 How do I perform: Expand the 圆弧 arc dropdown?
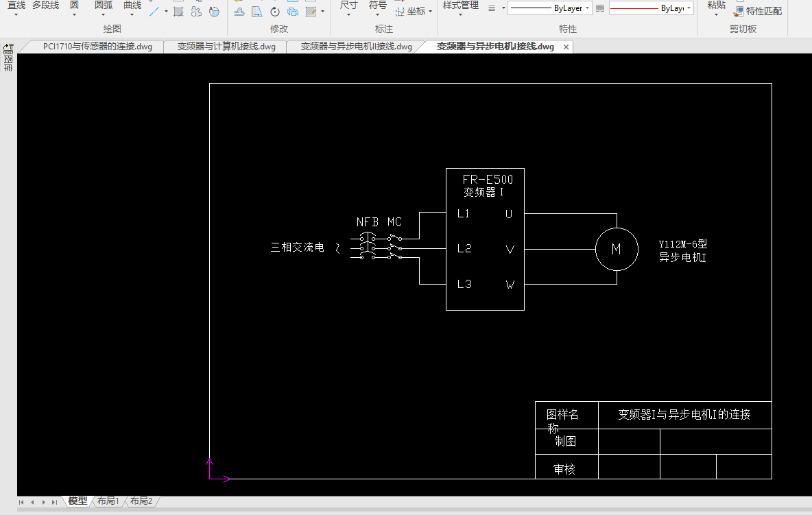point(103,14)
